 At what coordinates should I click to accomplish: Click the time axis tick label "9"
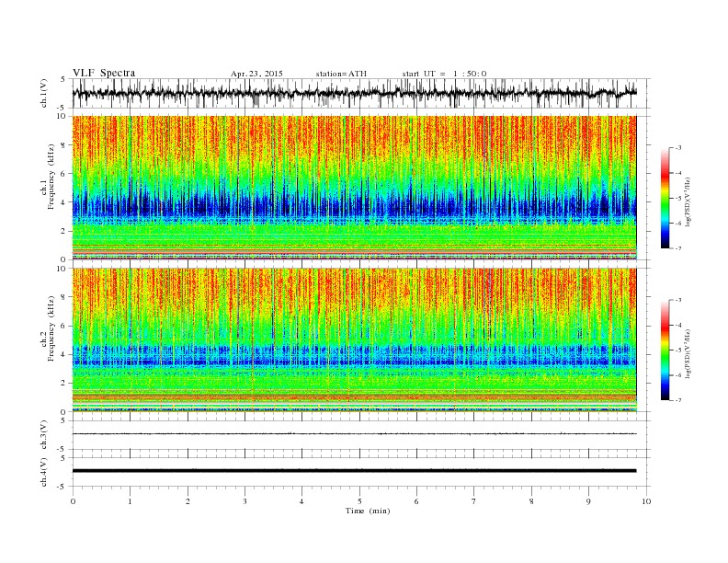coord(588,501)
